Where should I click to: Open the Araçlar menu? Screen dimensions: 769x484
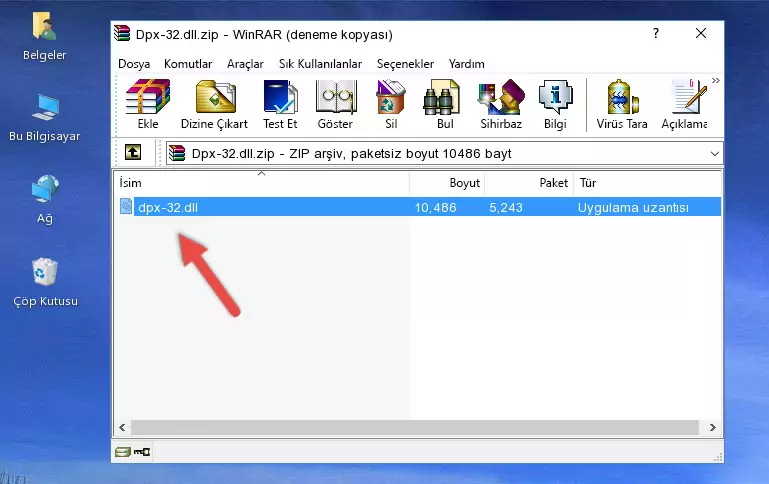coord(245,64)
